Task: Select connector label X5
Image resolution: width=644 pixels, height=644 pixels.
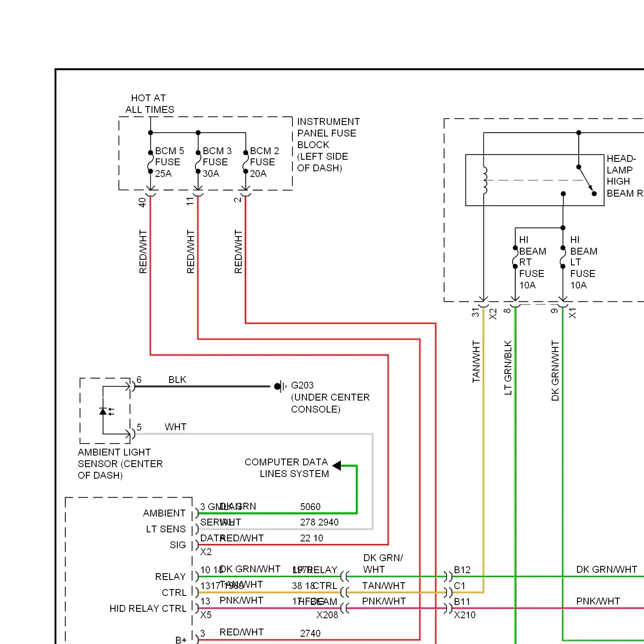Action: point(206,615)
